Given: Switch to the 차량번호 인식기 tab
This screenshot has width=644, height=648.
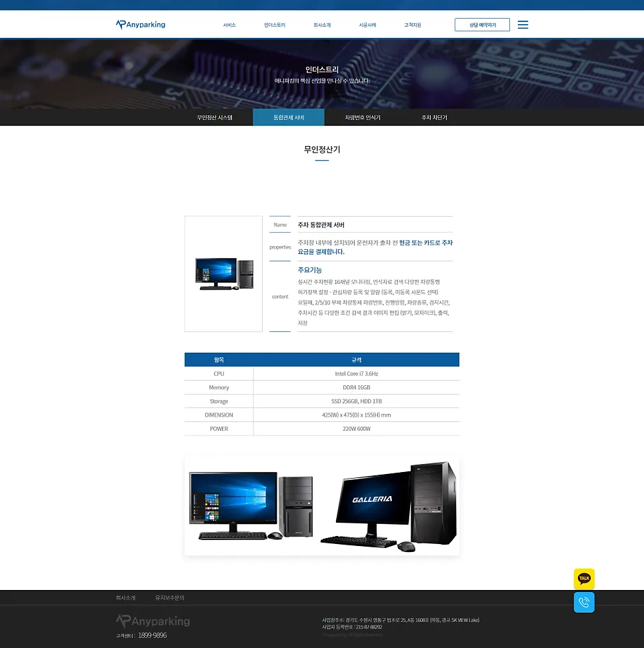Looking at the screenshot, I should coord(363,117).
